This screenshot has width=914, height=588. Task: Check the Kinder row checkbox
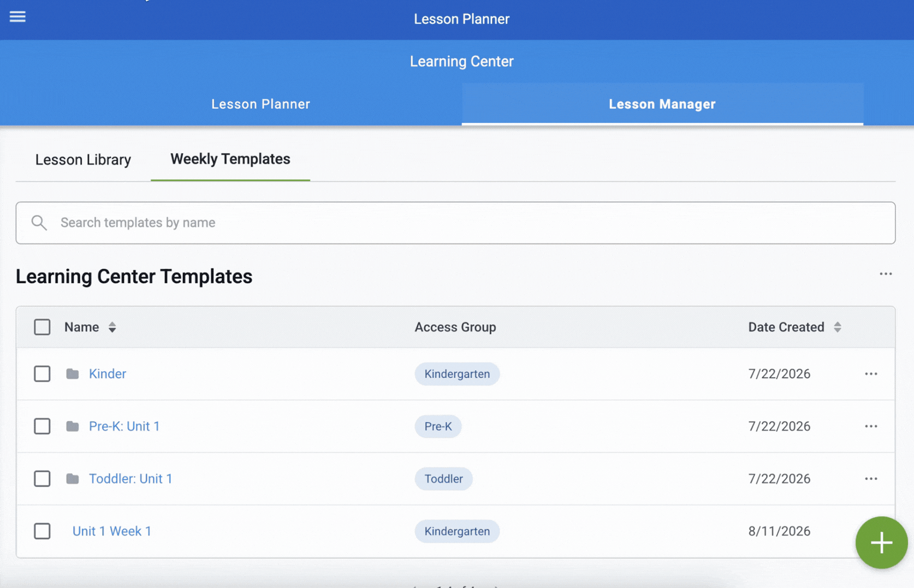point(42,374)
